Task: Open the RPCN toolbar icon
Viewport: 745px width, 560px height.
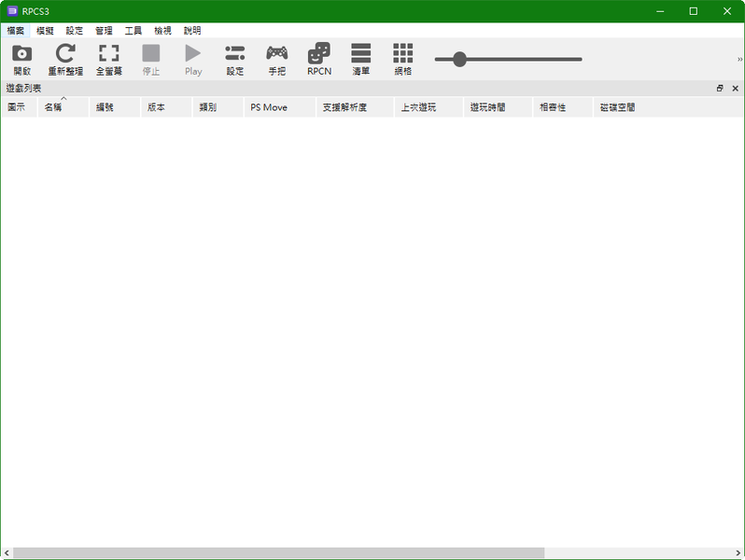Action: (318, 53)
